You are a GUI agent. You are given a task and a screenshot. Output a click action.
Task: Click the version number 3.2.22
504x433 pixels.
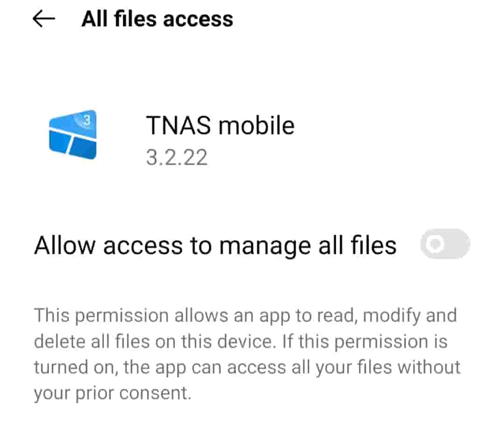pyautogui.click(x=176, y=158)
